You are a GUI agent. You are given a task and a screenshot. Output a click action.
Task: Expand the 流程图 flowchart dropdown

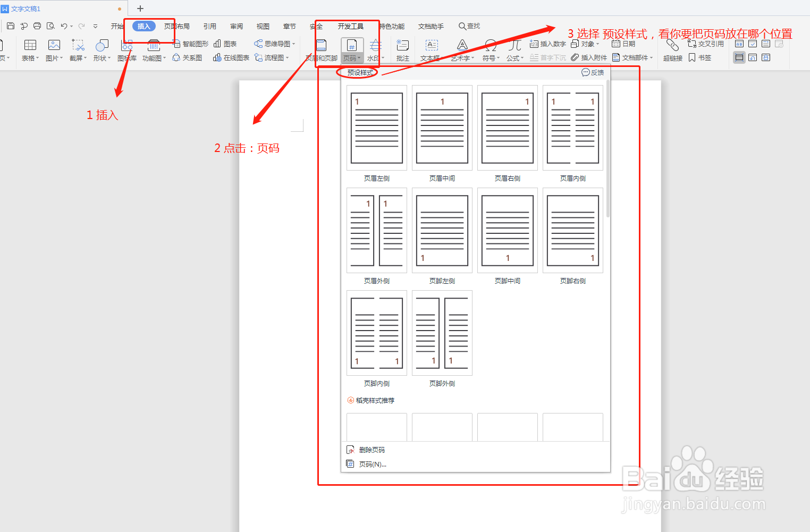click(287, 57)
